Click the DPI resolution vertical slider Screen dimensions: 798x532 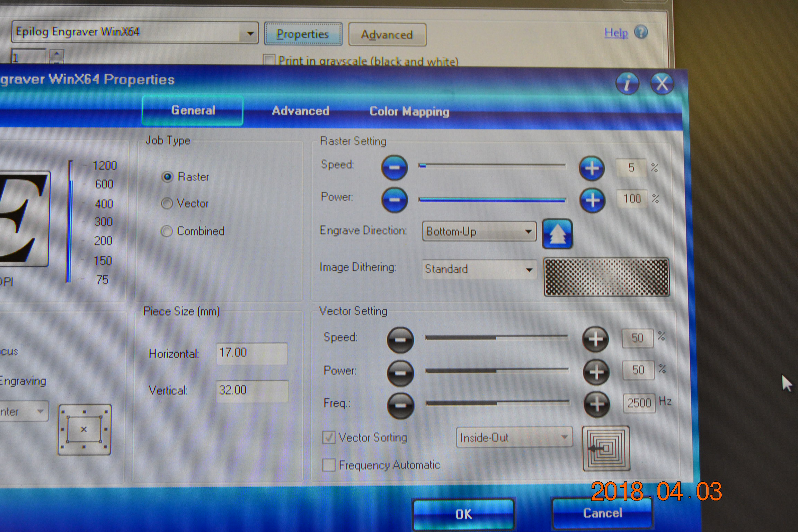[x=70, y=222]
